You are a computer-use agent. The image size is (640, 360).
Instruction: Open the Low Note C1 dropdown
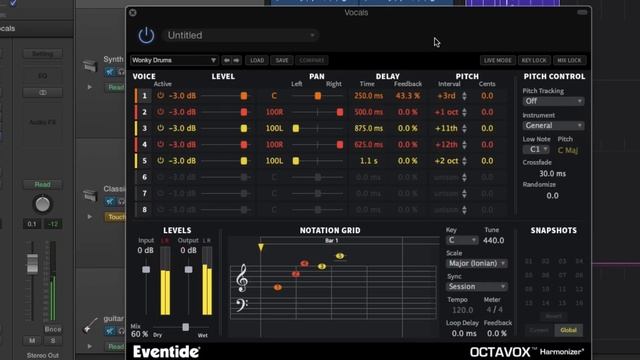click(536, 150)
